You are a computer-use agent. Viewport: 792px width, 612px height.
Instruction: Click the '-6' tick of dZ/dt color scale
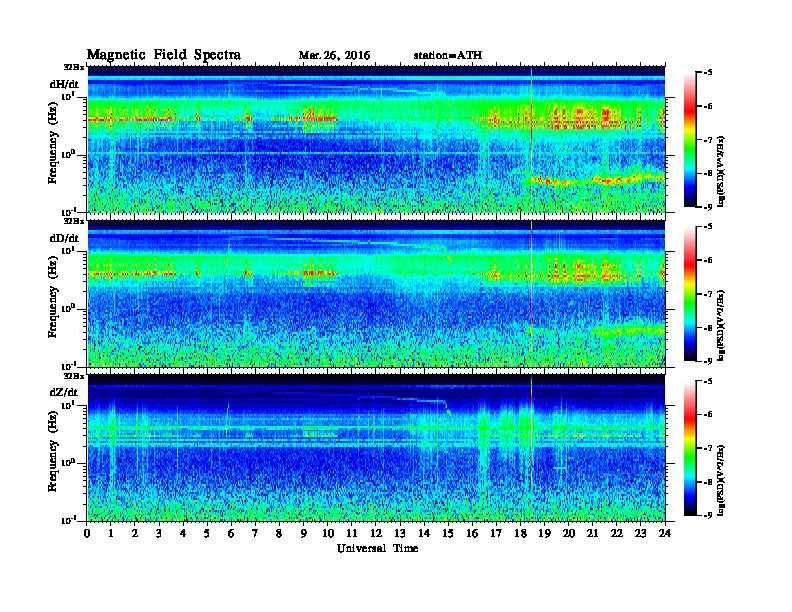(x=708, y=414)
